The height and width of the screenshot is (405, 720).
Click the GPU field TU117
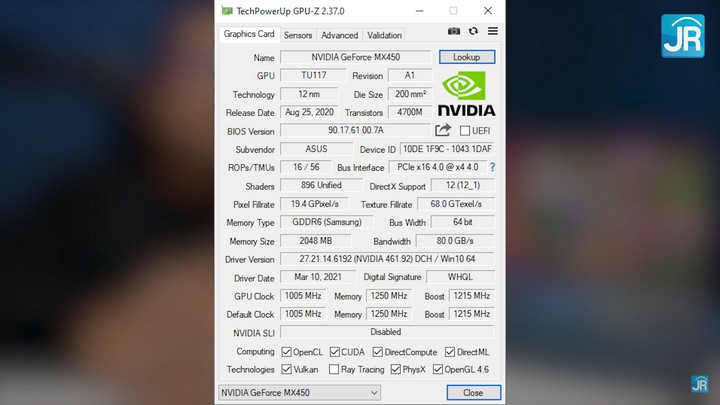click(x=313, y=75)
